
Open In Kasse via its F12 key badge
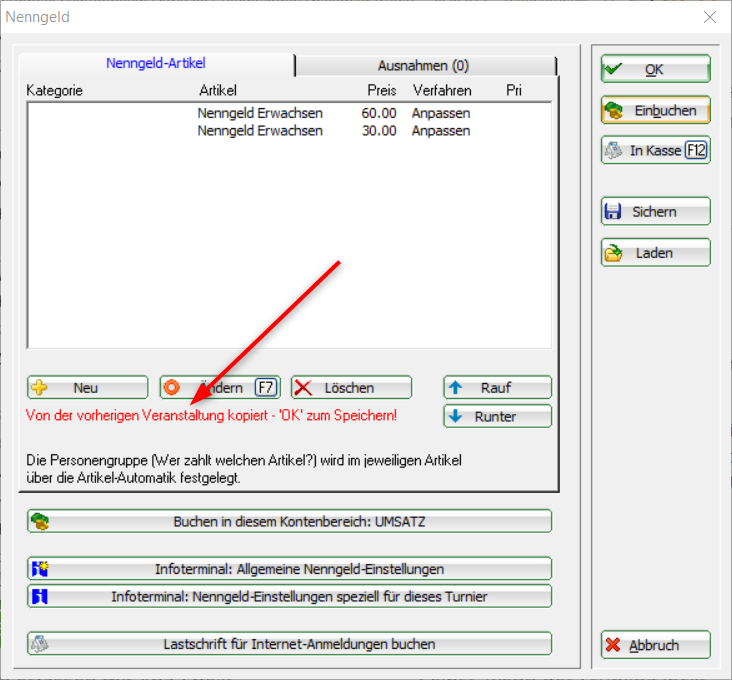click(x=696, y=150)
